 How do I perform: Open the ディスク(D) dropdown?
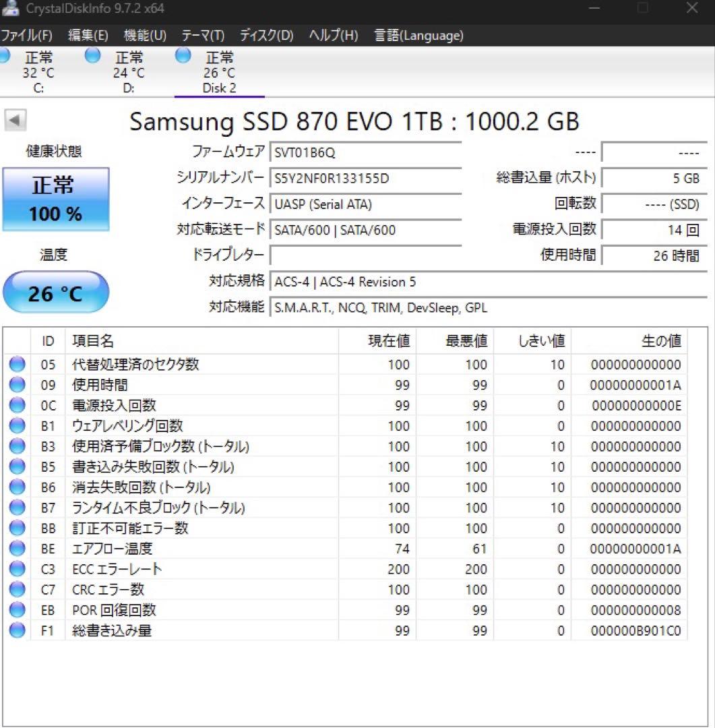[266, 35]
